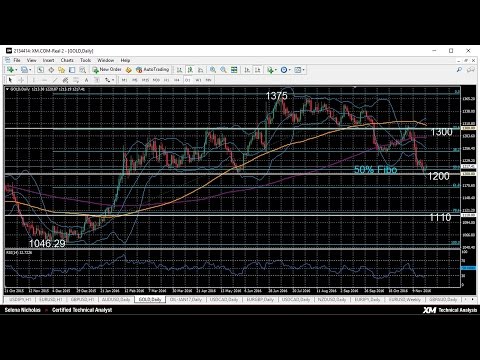Switch timeframe to W1
This screenshot has width=480, height=360.
point(198,80)
